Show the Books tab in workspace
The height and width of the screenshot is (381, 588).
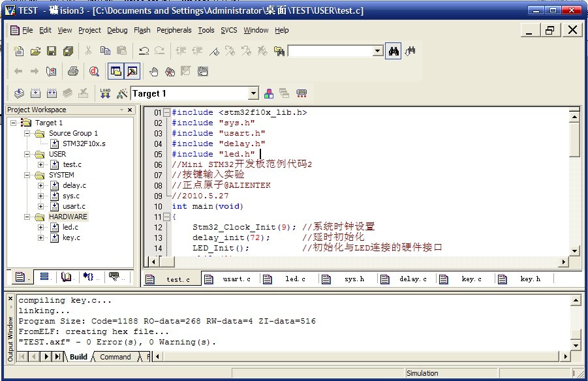[67, 277]
